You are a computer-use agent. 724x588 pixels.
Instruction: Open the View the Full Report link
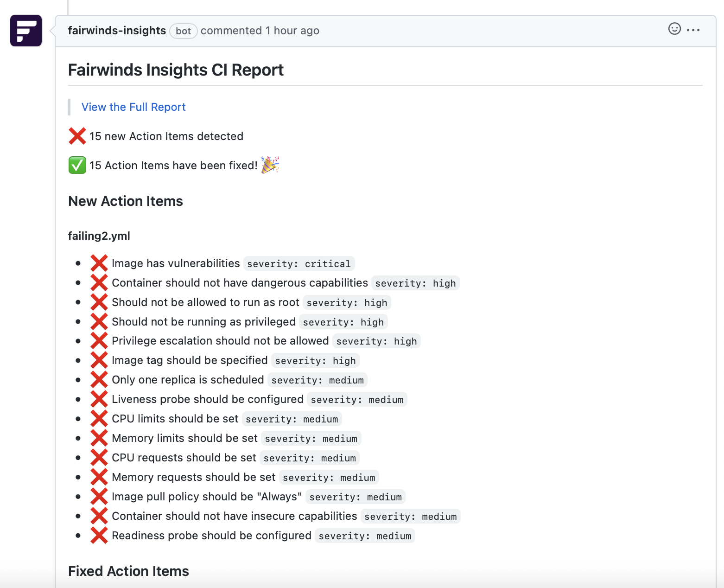tap(133, 107)
